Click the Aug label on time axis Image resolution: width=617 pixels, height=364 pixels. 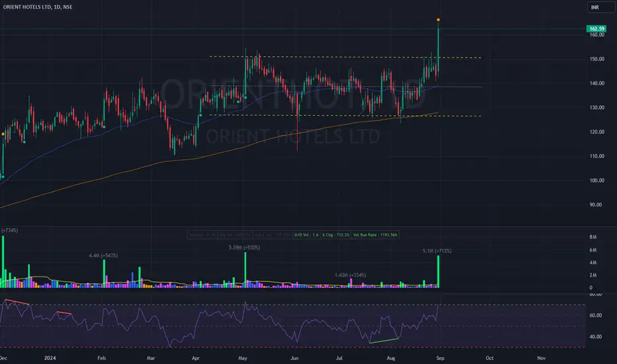point(391,358)
